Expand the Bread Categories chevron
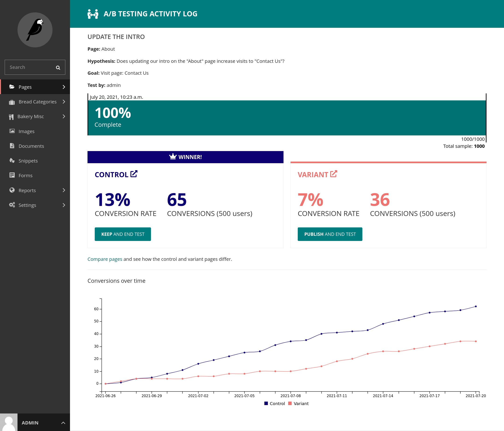The height and width of the screenshot is (431, 504). point(64,102)
